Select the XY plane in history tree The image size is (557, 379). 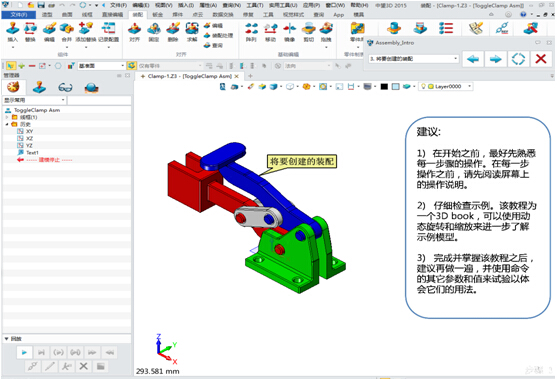[x=29, y=131]
